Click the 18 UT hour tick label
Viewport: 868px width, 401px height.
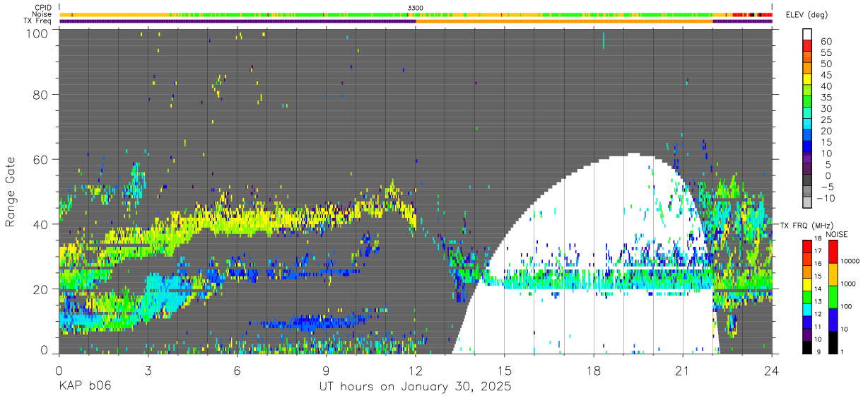[594, 371]
